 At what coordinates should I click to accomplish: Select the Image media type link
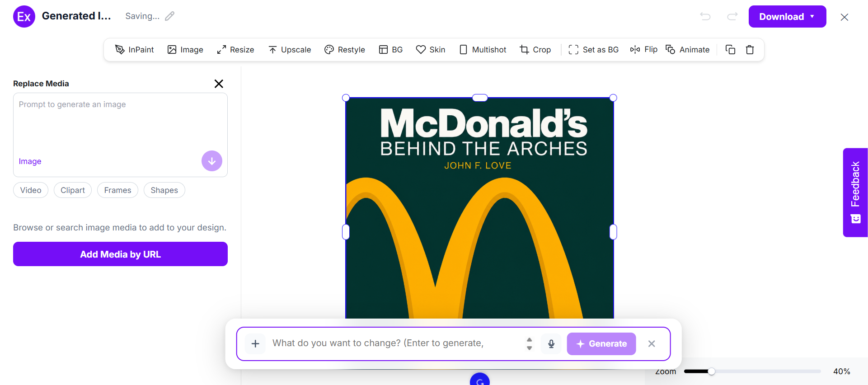(x=30, y=161)
